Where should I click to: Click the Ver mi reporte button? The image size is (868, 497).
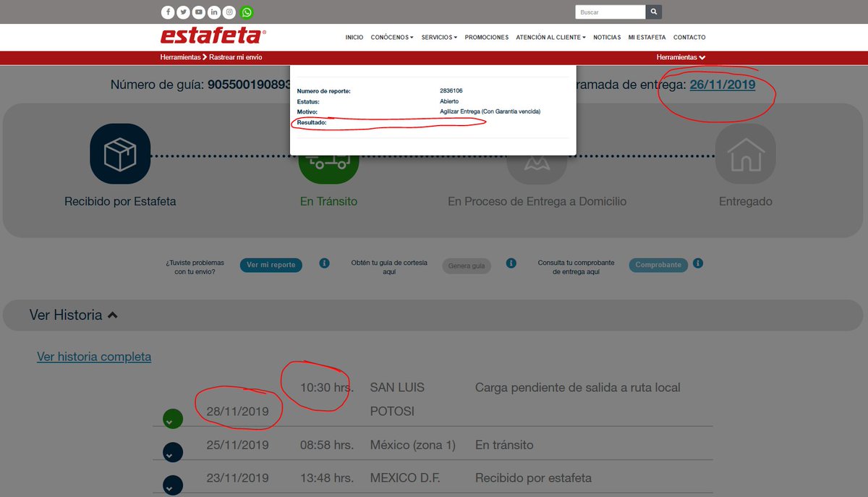(271, 266)
